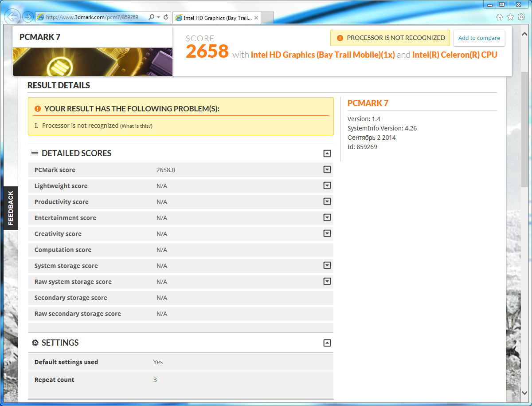This screenshot has width=532, height=406.
Task: Click the Default settings used row
Action: [x=180, y=362]
